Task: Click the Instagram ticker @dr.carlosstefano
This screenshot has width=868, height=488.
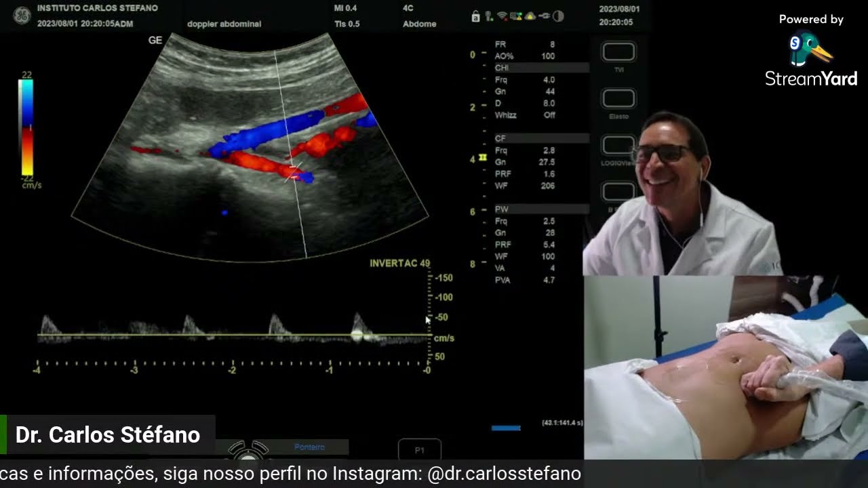Action: tap(505, 474)
